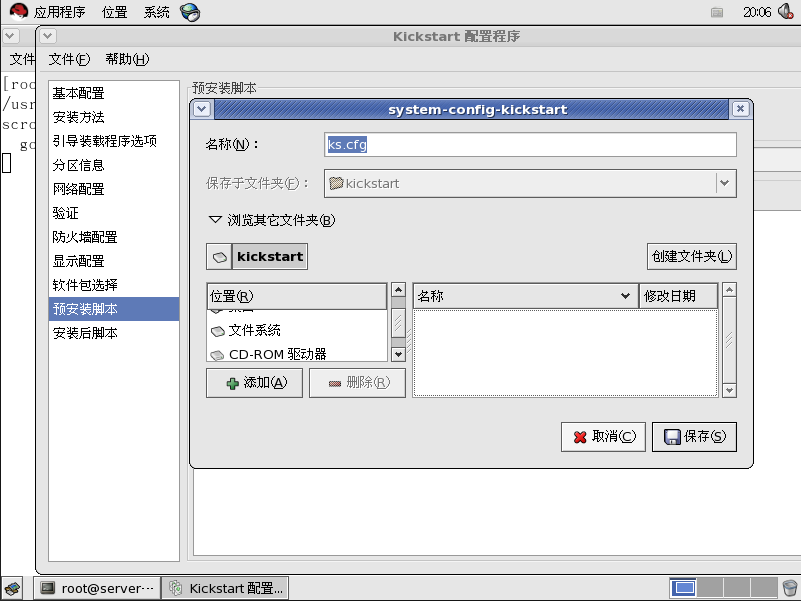
Task: Click the empty file list area
Action: pos(566,353)
